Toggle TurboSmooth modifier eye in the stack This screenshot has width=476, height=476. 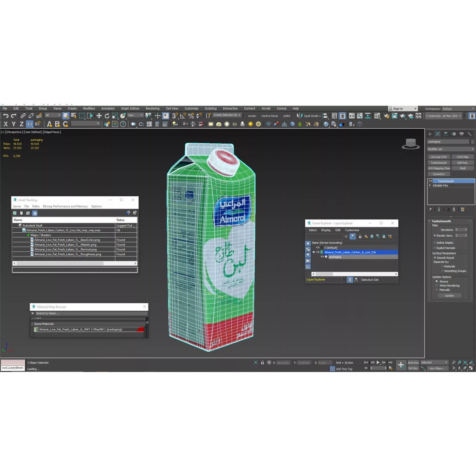[x=431, y=181]
